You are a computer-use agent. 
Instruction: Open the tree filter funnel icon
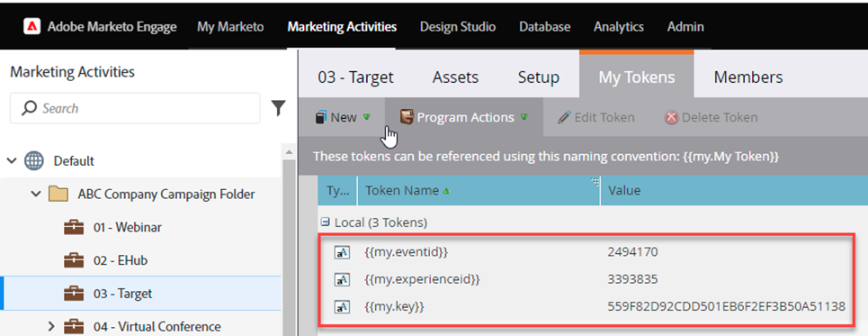(x=279, y=108)
